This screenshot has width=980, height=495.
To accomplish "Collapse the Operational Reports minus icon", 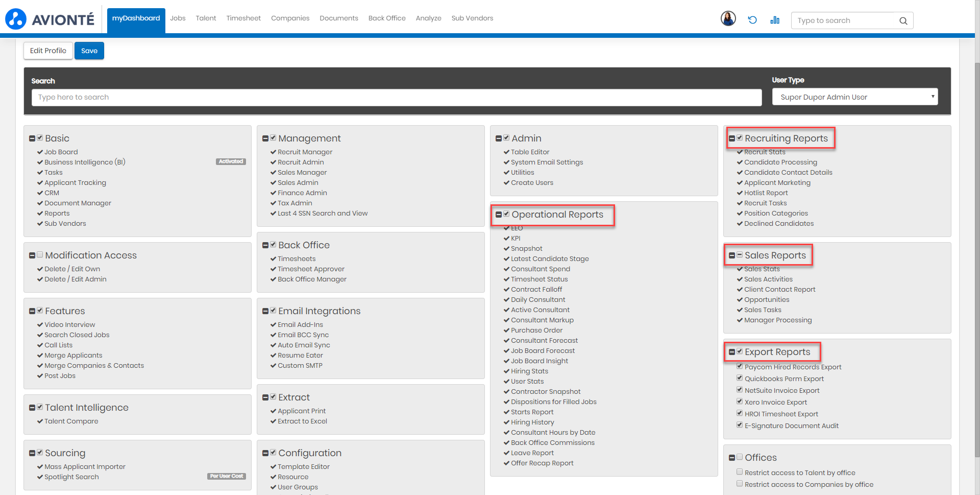I will pyautogui.click(x=499, y=215).
